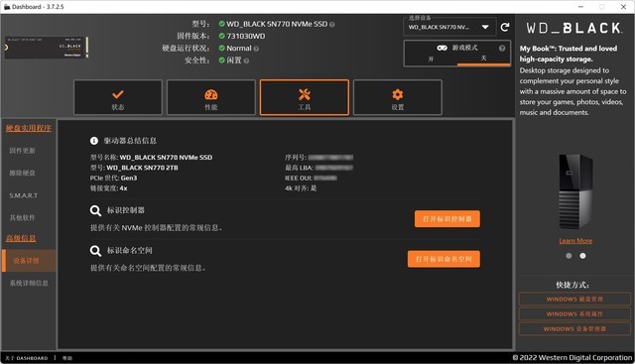Click 高级信息 advanced info heading
The image size is (635, 364).
point(21,238)
